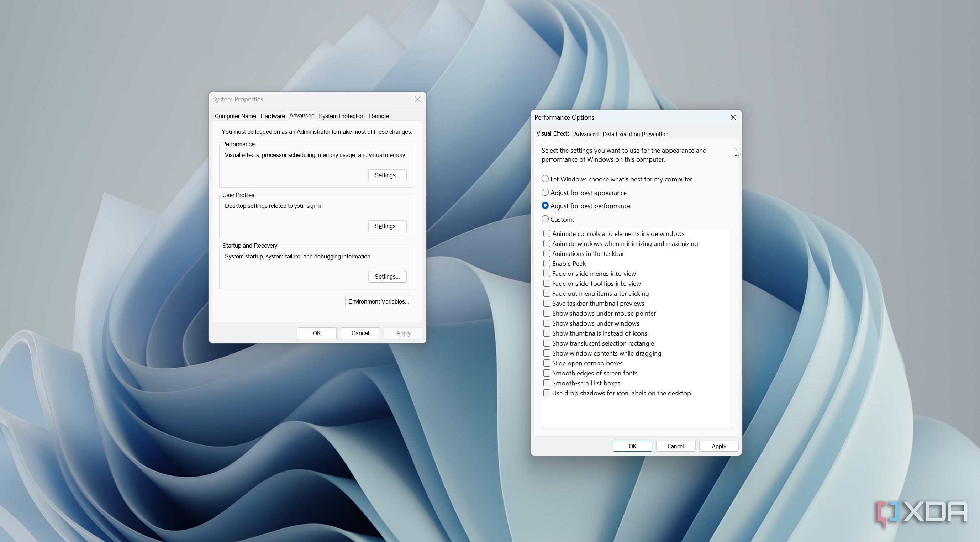Open Advanced tab in Performance Options

586,134
